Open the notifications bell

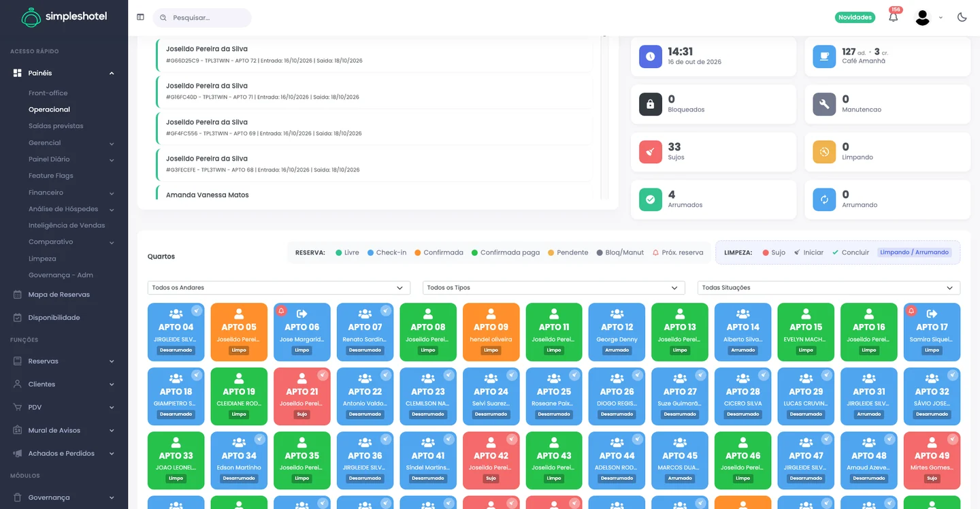(893, 18)
